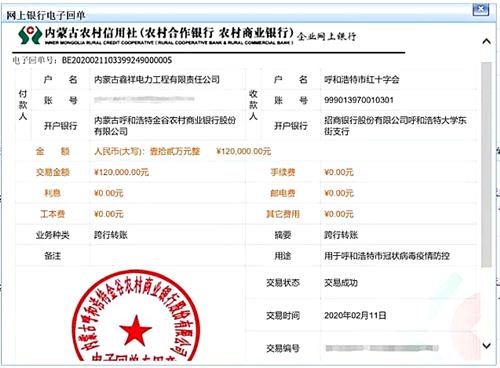Click the 交易时间 row label
The width and height of the screenshot is (500, 368).
pos(283,316)
